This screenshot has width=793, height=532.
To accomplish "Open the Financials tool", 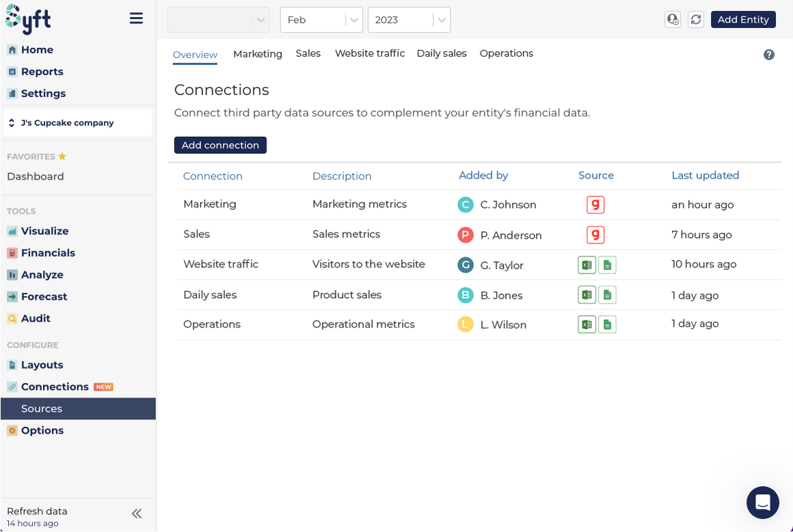I will 41,253.
